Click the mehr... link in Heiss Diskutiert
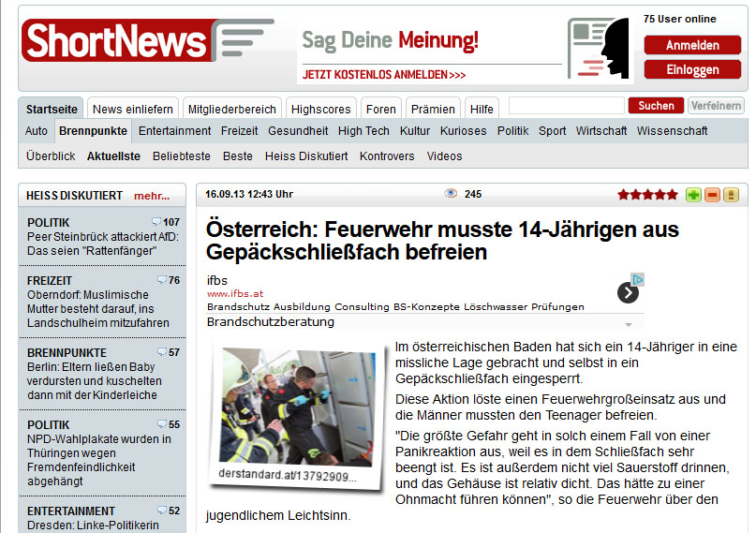Image resolution: width=756 pixels, height=533 pixels. [x=152, y=196]
